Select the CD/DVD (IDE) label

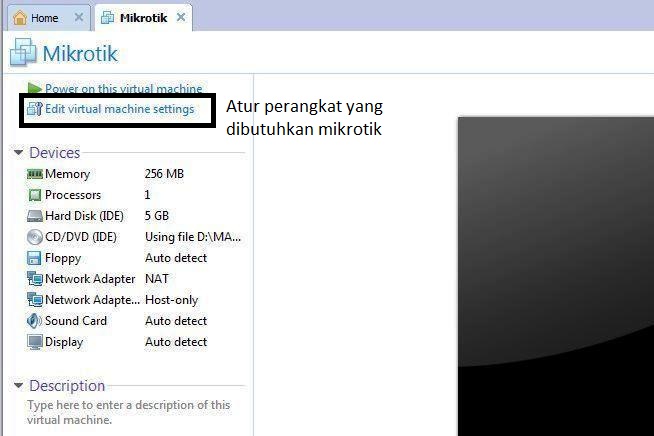(x=81, y=237)
